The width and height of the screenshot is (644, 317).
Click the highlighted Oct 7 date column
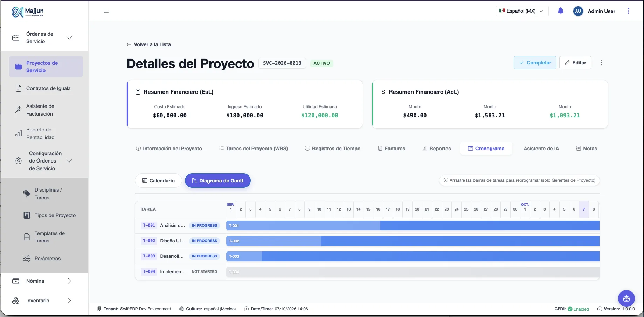click(x=584, y=209)
